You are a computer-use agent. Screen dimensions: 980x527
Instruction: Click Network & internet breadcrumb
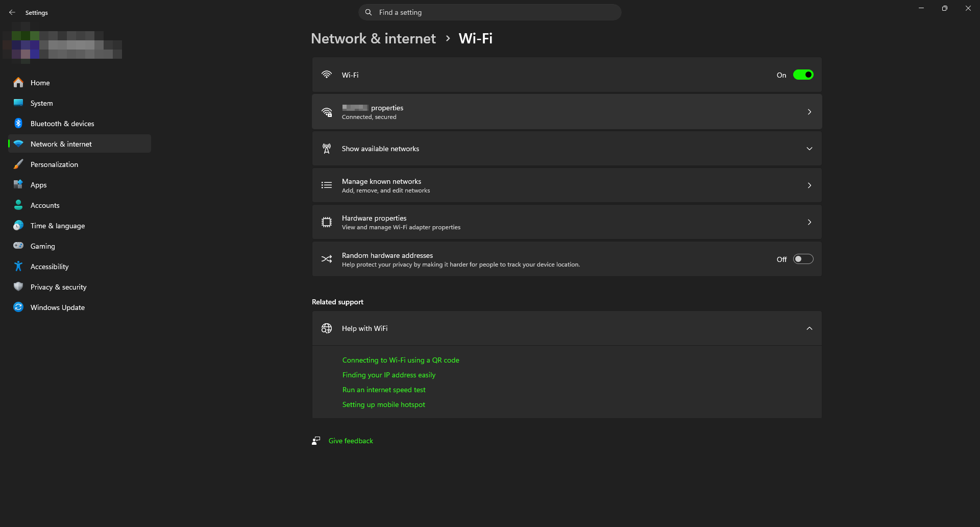tap(373, 38)
